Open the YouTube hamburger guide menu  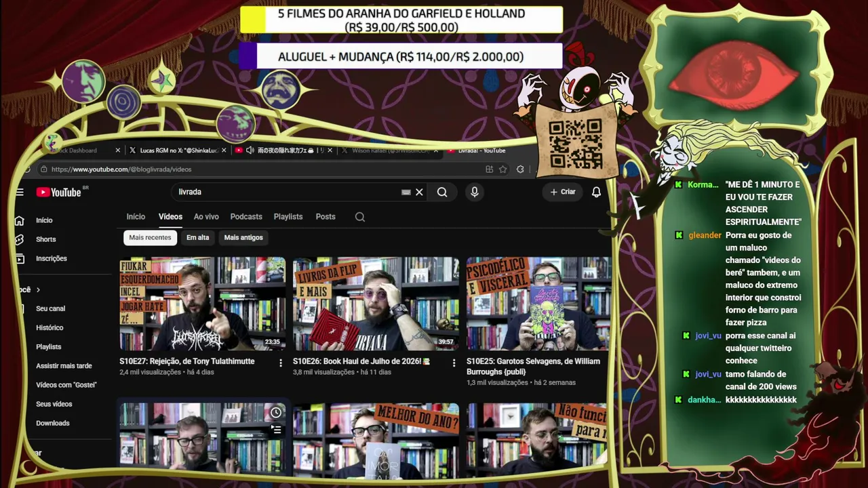tap(20, 192)
